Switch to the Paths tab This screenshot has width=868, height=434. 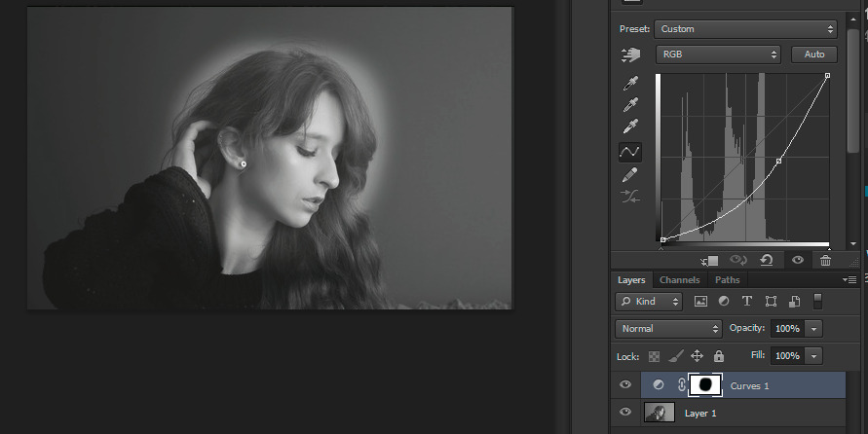pos(727,280)
